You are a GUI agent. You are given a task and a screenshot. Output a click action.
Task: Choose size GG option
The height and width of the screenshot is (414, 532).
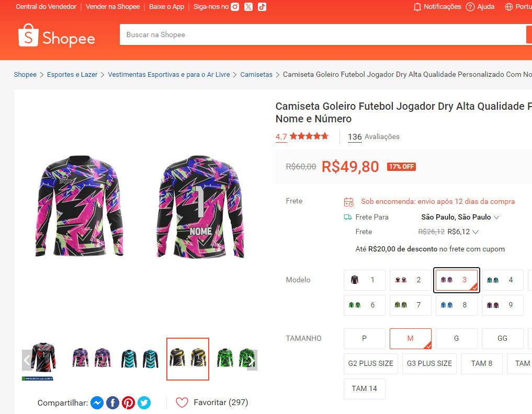(x=502, y=338)
